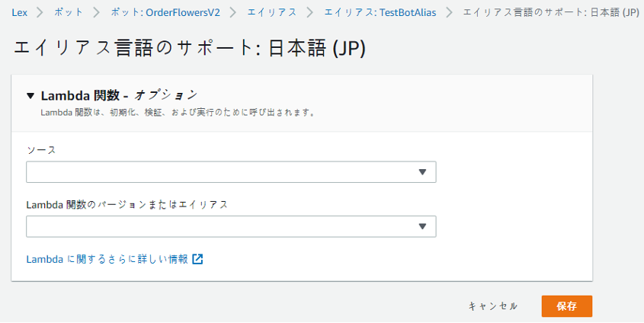Click the Lambda 関数 - オプション header text
The height and width of the screenshot is (323, 644).
pos(119,96)
